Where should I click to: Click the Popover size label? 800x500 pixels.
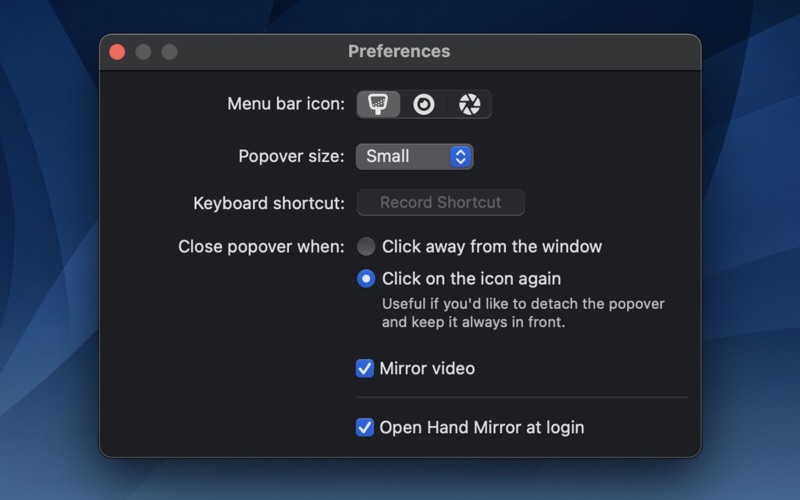tap(291, 156)
